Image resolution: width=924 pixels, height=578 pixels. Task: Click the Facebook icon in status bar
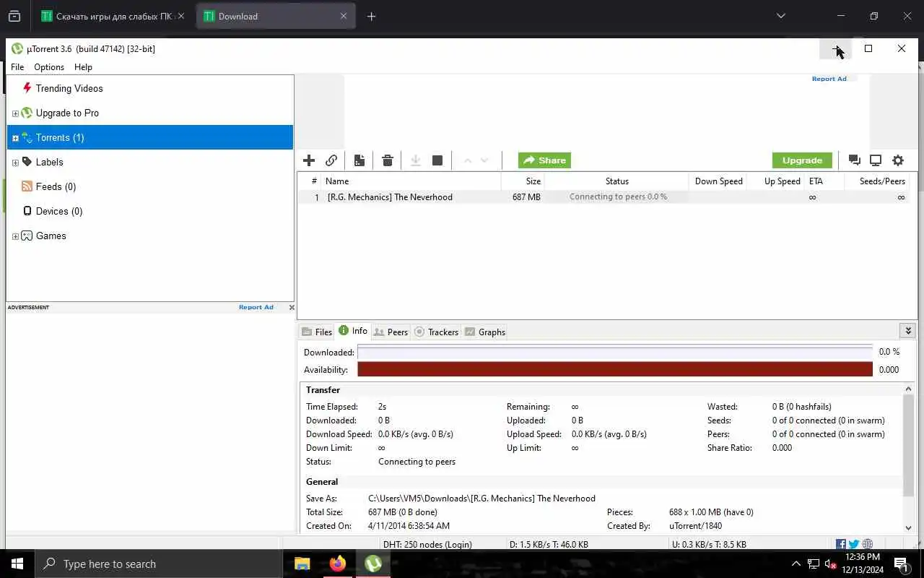pyautogui.click(x=841, y=544)
